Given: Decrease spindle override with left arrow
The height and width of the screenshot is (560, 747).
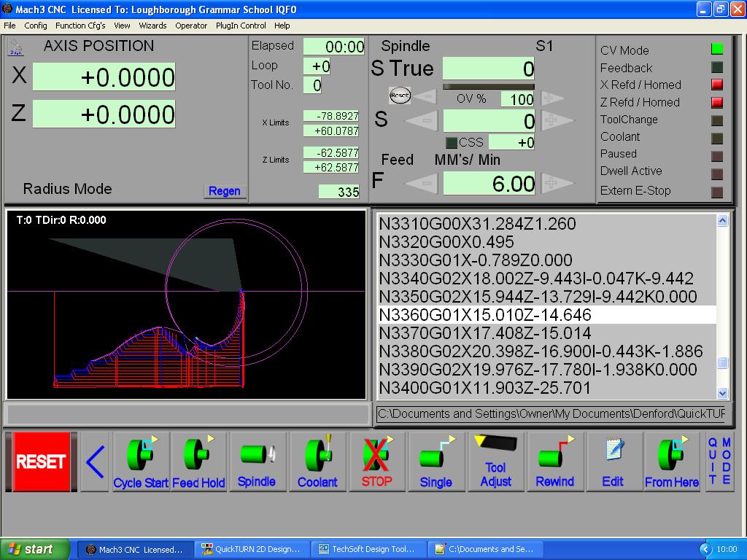Looking at the screenshot, I should tap(425, 98).
